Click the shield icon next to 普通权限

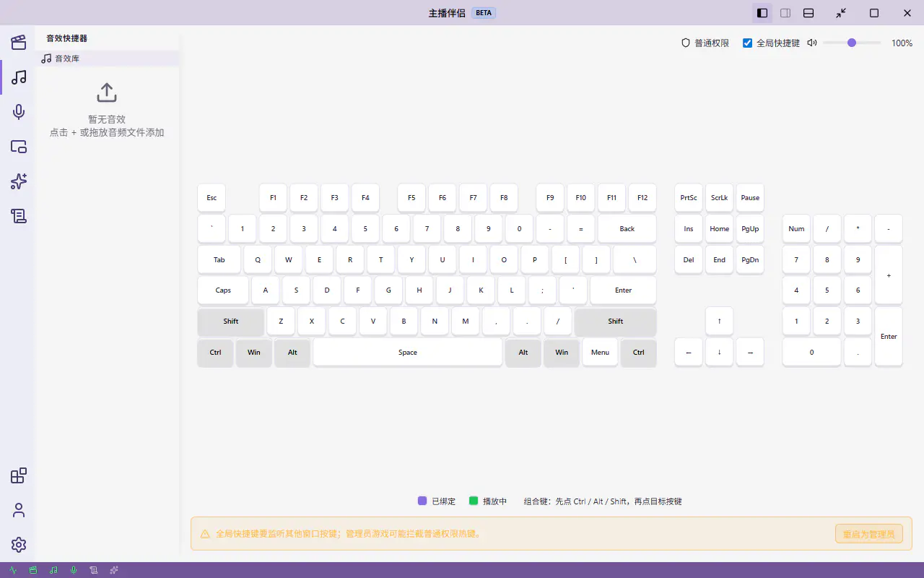pyautogui.click(x=686, y=43)
